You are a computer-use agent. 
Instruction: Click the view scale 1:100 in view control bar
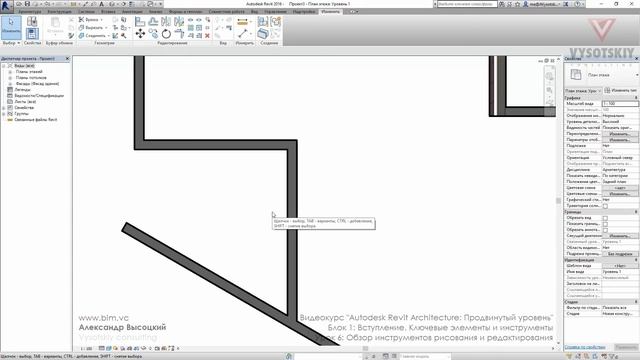pyautogui.click(x=86, y=349)
